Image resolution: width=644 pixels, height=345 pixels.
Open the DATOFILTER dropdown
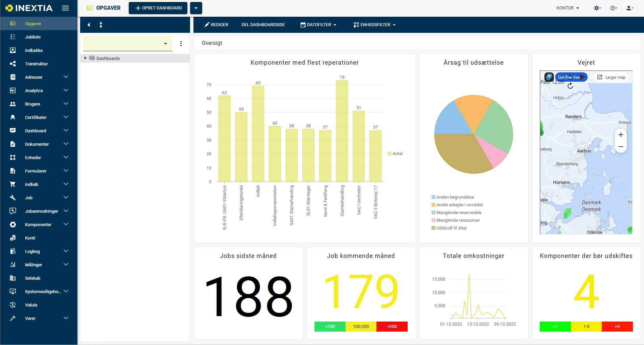[x=318, y=24]
